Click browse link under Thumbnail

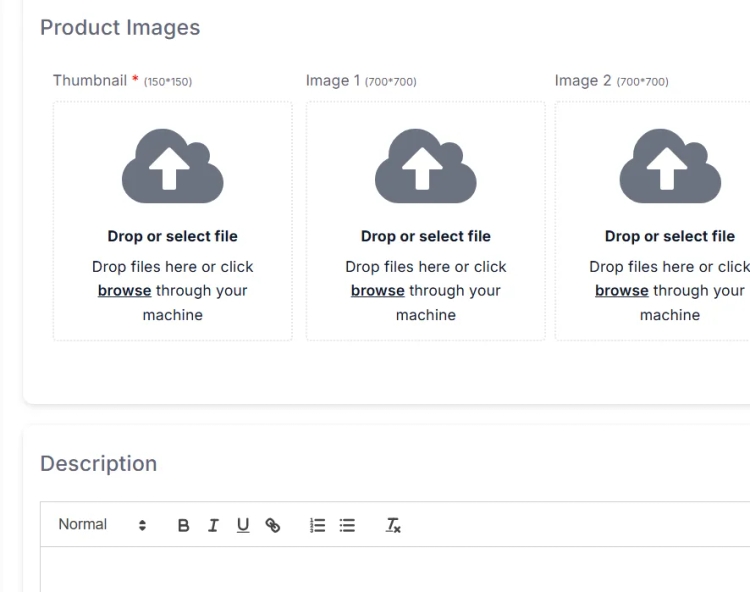[x=124, y=291]
